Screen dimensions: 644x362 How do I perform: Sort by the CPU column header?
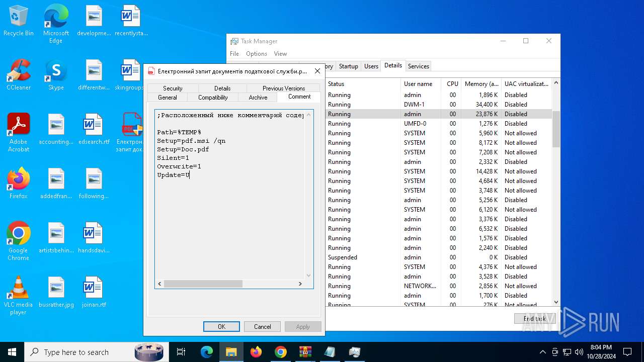pyautogui.click(x=452, y=84)
